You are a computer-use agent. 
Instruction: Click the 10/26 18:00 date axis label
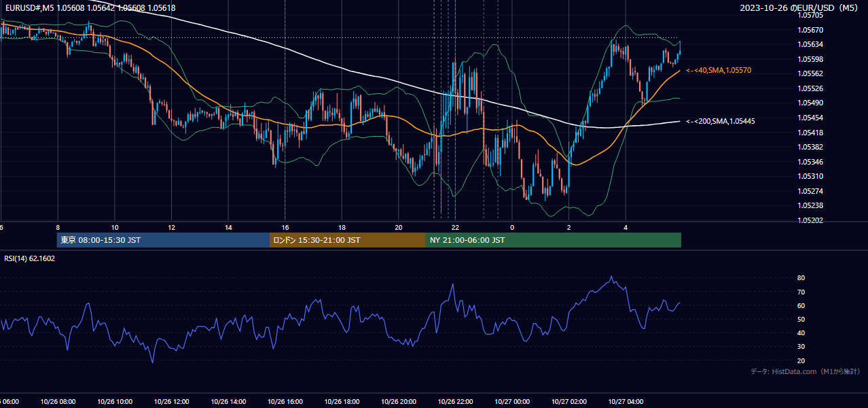(342, 402)
